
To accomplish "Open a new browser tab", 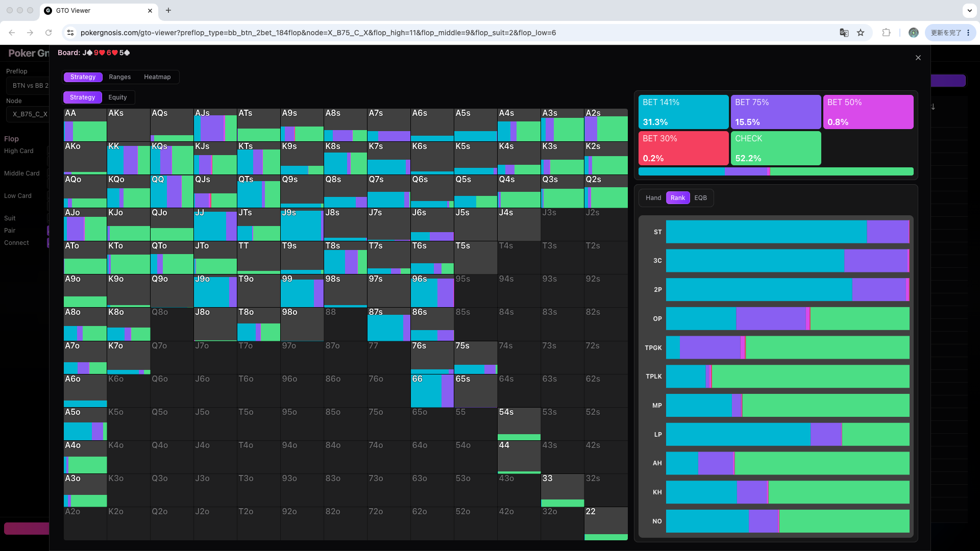I will pyautogui.click(x=168, y=10).
